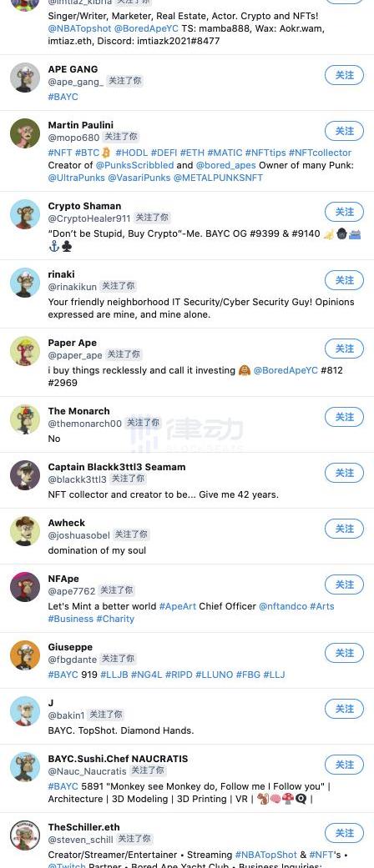374x868 pixels.
Task: Open the @nftandco mention link
Action: point(282,607)
